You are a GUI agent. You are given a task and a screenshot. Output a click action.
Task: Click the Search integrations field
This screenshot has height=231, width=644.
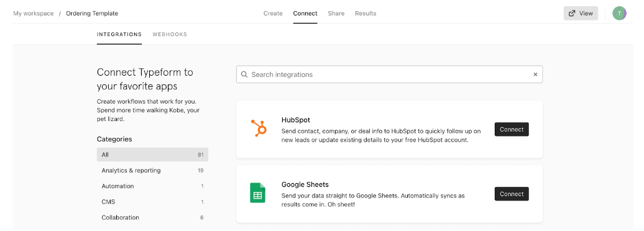coord(389,75)
